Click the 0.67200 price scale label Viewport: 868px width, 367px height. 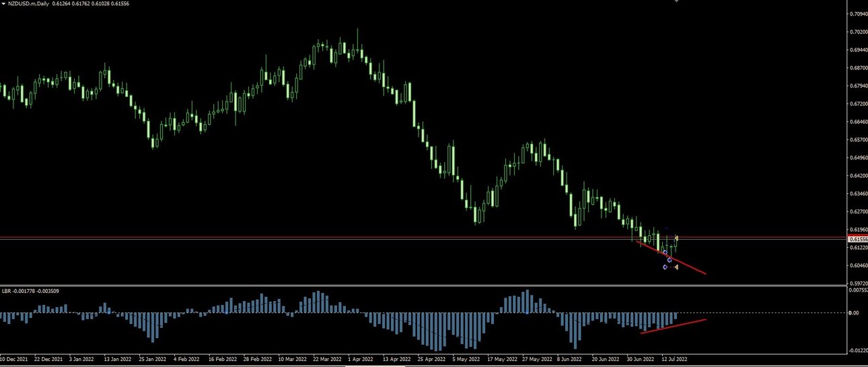858,104
